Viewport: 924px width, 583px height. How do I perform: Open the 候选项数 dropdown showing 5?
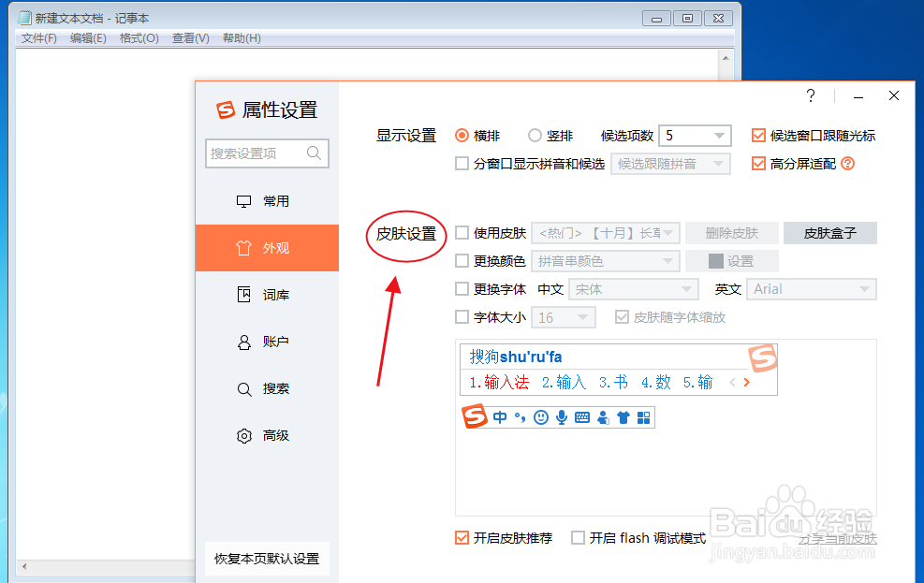[695, 136]
